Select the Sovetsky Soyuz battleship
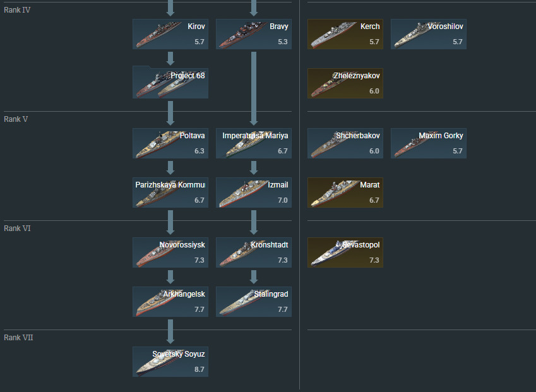 tap(170, 362)
